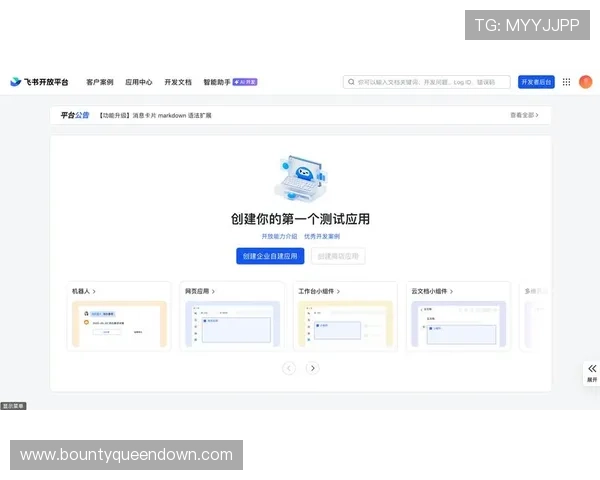
Task: Click the 飞书开放平台 logo
Action: [39, 82]
